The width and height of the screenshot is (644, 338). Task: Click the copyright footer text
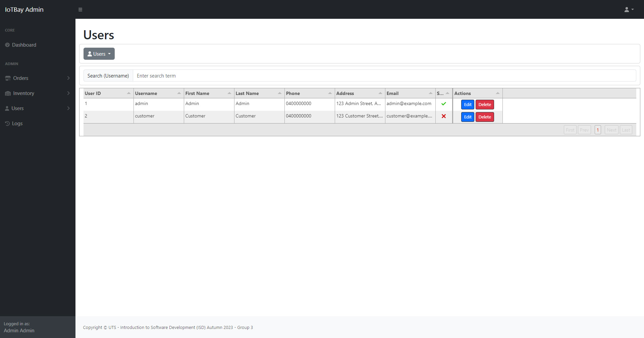pos(168,328)
